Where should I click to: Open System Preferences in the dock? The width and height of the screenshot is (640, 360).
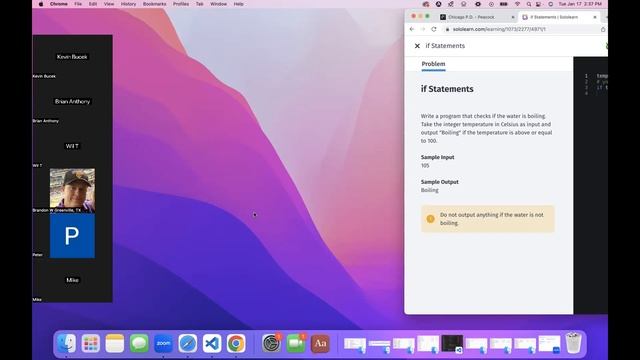pos(271,343)
